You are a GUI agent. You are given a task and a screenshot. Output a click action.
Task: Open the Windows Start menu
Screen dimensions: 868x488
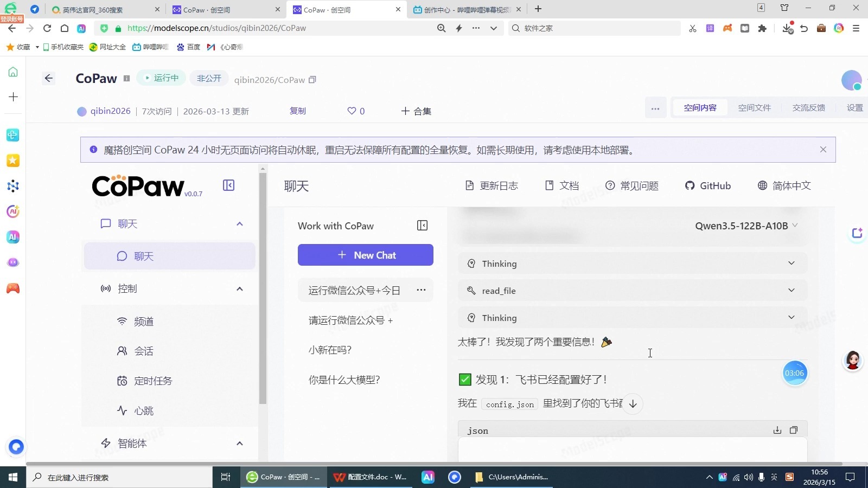coord(13,477)
